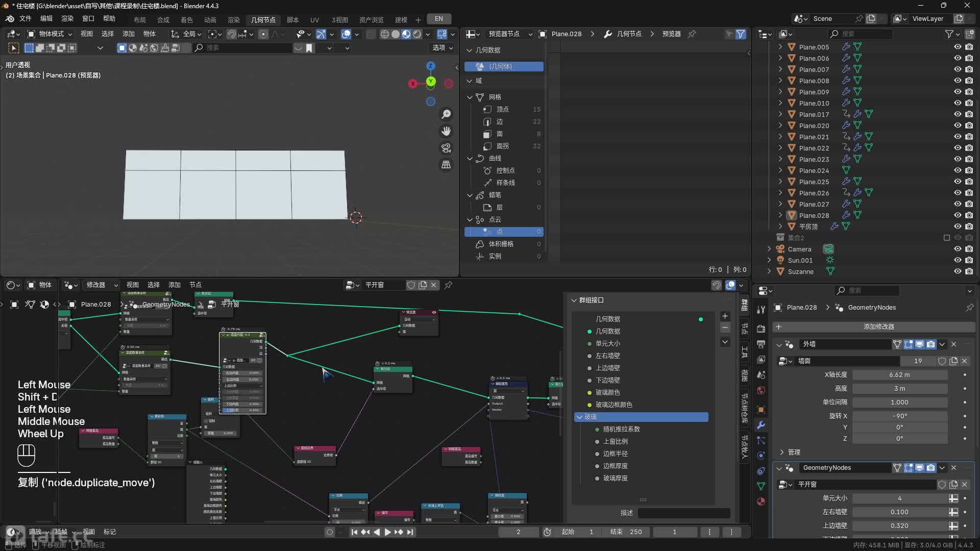Pin the spreadsheet preview pin icon
The height and width of the screenshot is (551, 980).
click(x=692, y=34)
